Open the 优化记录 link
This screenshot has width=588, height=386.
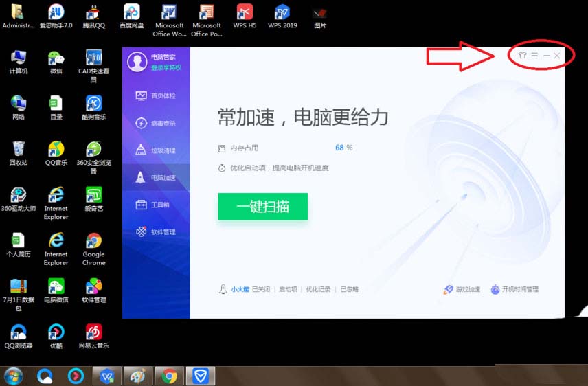tap(318, 290)
